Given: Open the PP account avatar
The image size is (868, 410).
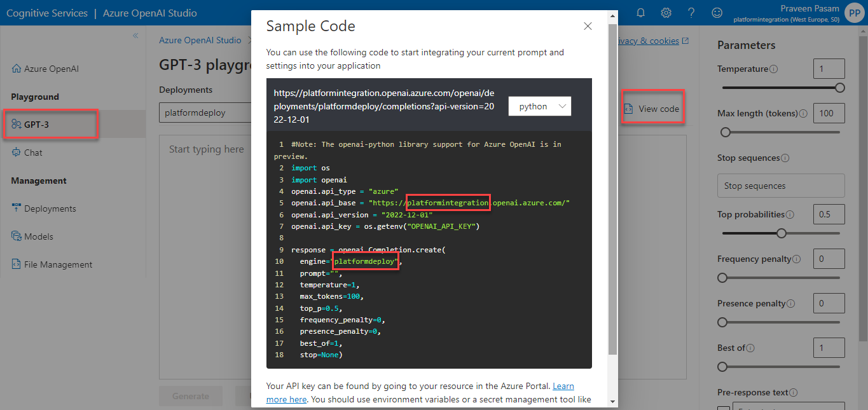Looking at the screenshot, I should tap(854, 13).
